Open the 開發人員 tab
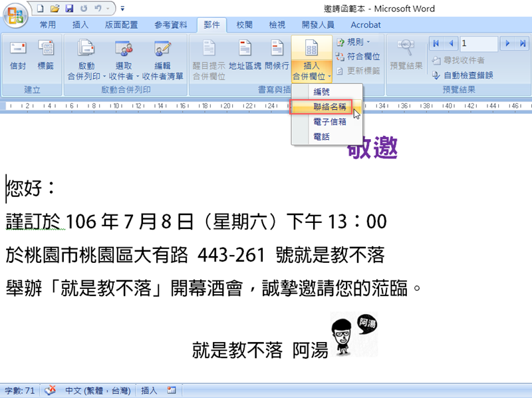Image resolution: width=532 pixels, height=398 pixels. click(318, 25)
